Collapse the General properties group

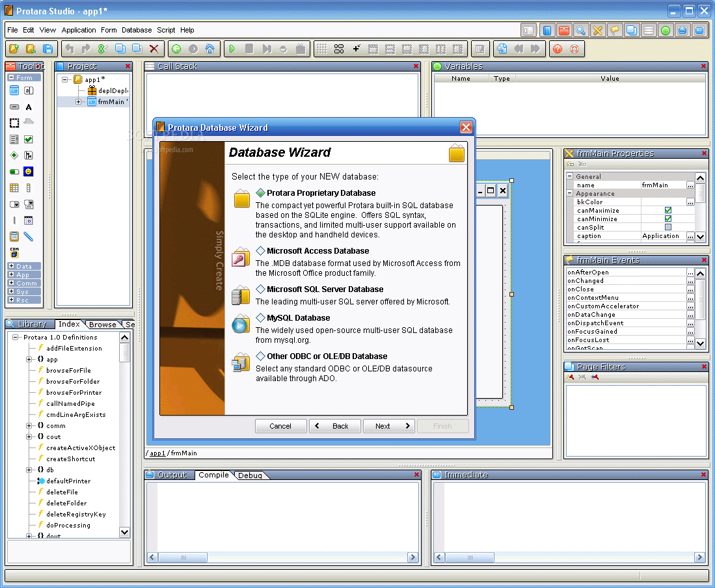[x=569, y=176]
